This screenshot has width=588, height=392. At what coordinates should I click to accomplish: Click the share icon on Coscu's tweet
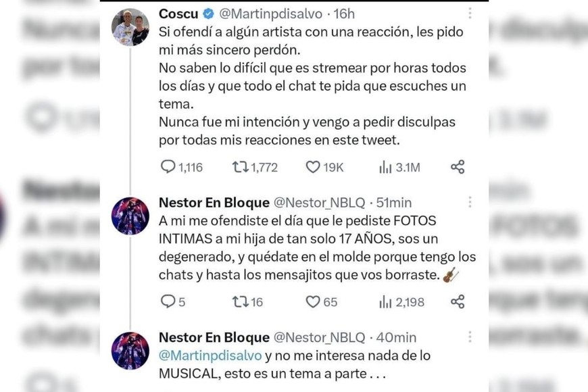point(457,166)
